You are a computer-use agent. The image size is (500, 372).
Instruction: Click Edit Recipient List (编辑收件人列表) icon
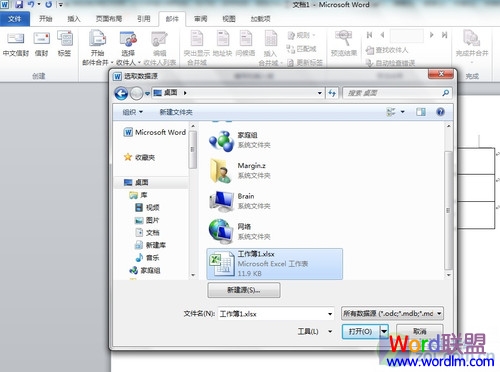pyautogui.click(x=159, y=47)
